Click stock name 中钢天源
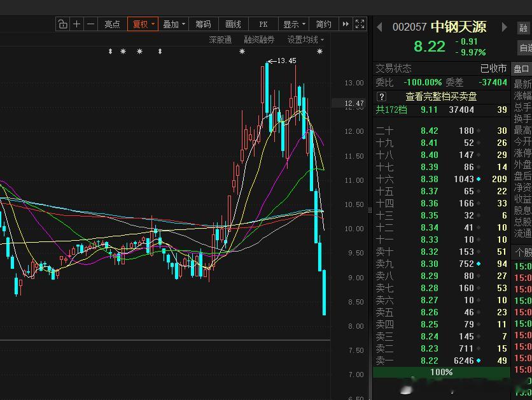The image size is (532, 400). [x=458, y=27]
